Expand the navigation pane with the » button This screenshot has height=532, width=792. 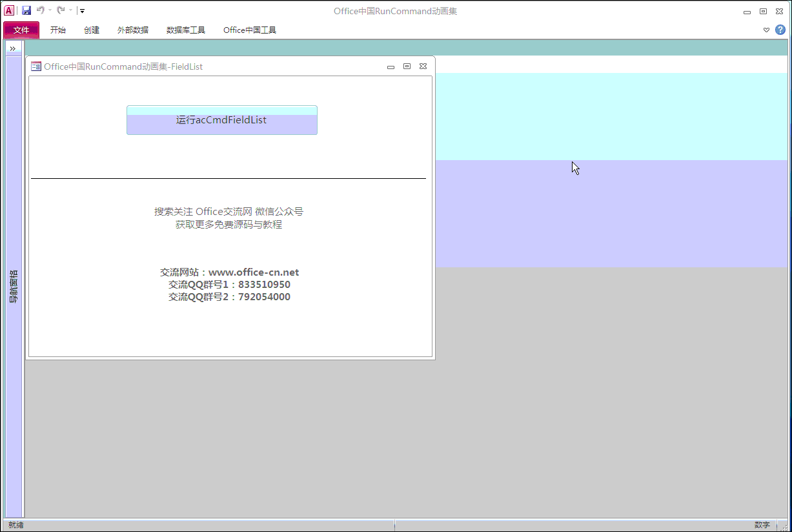12,49
